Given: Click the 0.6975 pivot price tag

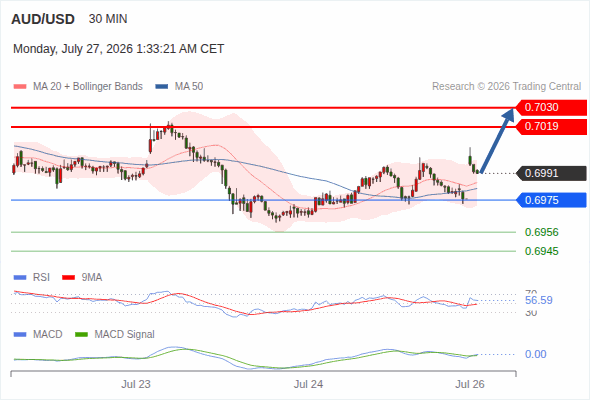Looking at the screenshot, I should pos(550,200).
